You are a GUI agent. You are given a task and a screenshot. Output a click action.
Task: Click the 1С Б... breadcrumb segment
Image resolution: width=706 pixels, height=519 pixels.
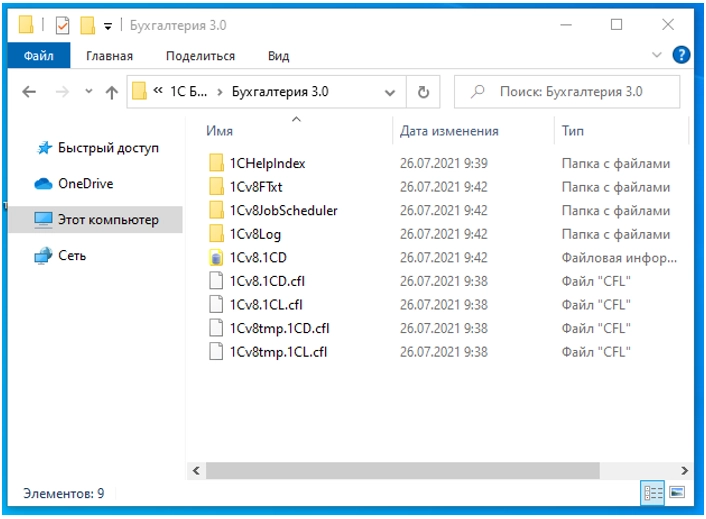pos(189,92)
